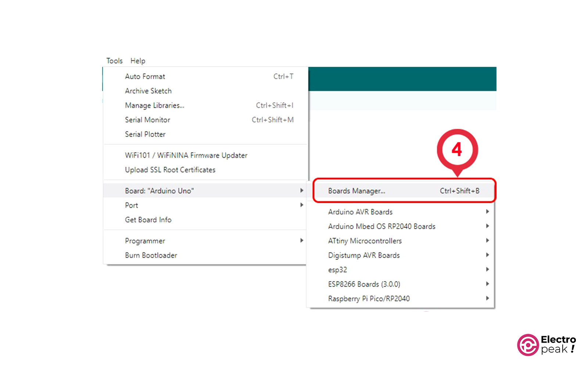Launch the Serial Monitor
588x368 pixels.
click(147, 120)
